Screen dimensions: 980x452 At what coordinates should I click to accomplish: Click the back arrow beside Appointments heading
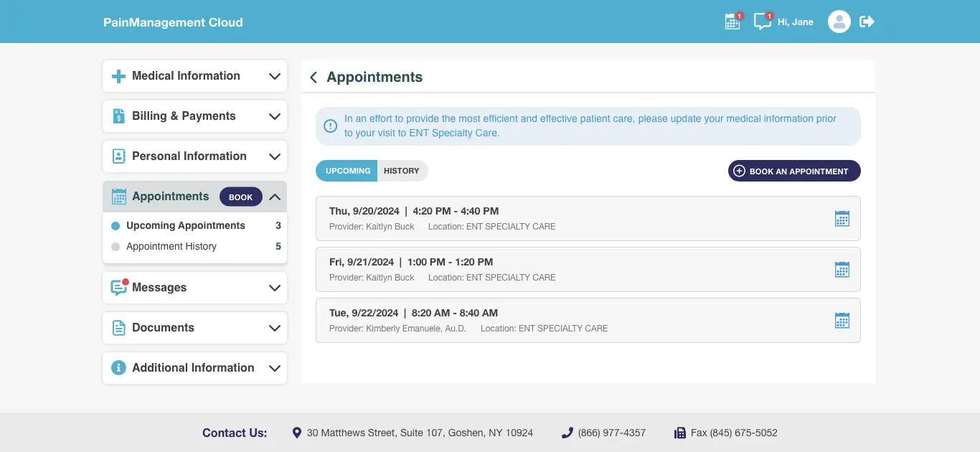click(313, 77)
